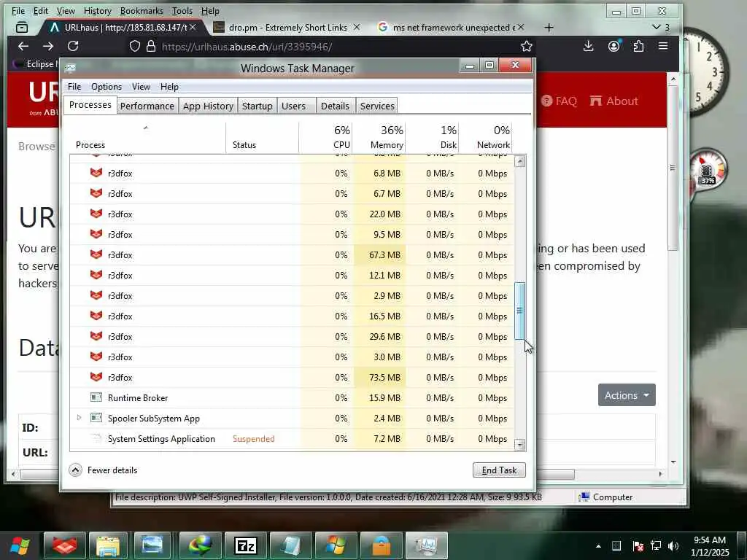747x560 pixels.
Task: Sort by the Memory column header
Action: click(379, 138)
